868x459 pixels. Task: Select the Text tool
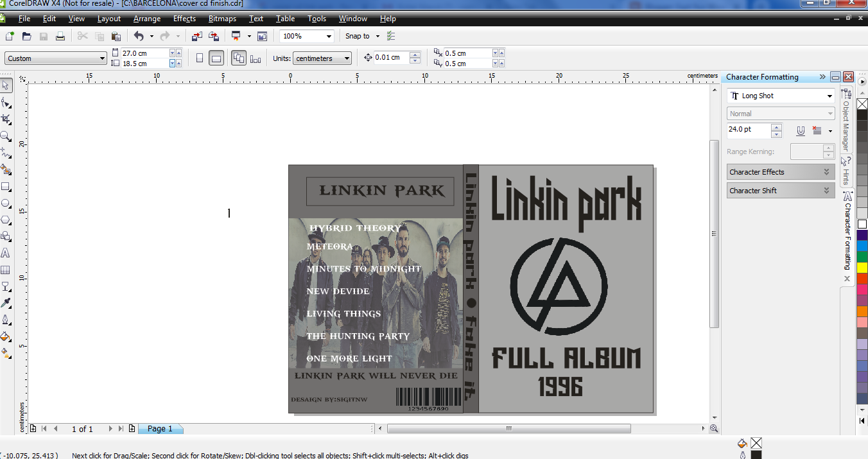[x=6, y=253]
